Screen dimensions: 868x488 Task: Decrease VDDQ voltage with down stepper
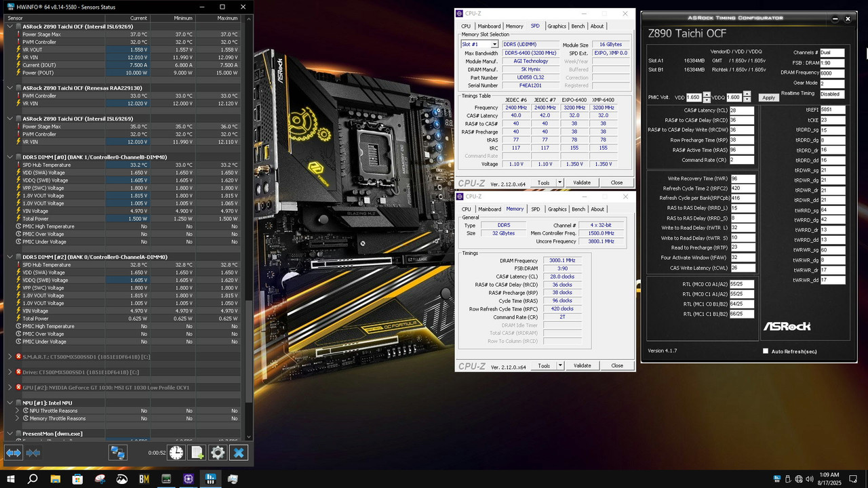tap(747, 100)
